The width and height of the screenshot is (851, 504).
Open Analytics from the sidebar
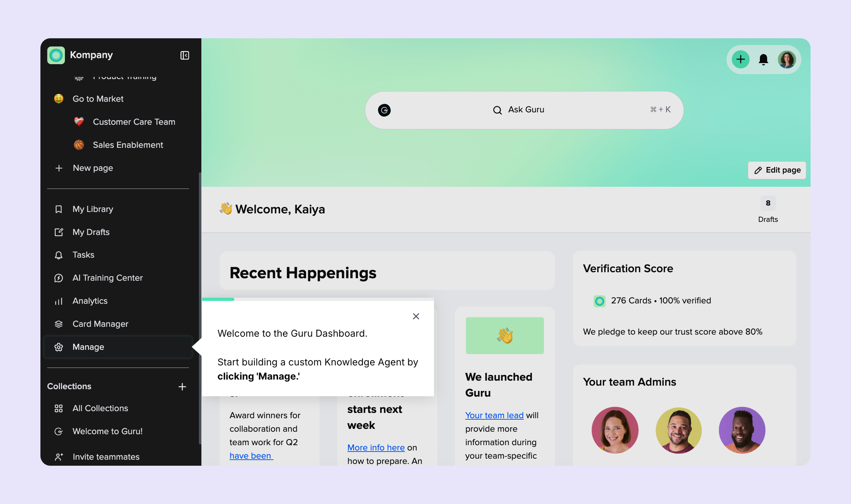[90, 301]
